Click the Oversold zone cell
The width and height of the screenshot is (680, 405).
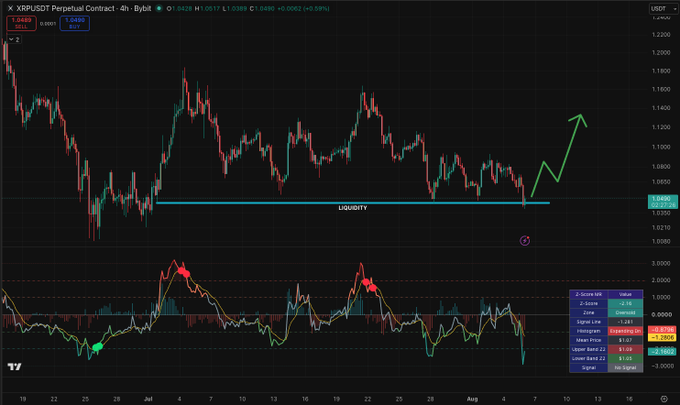625,313
